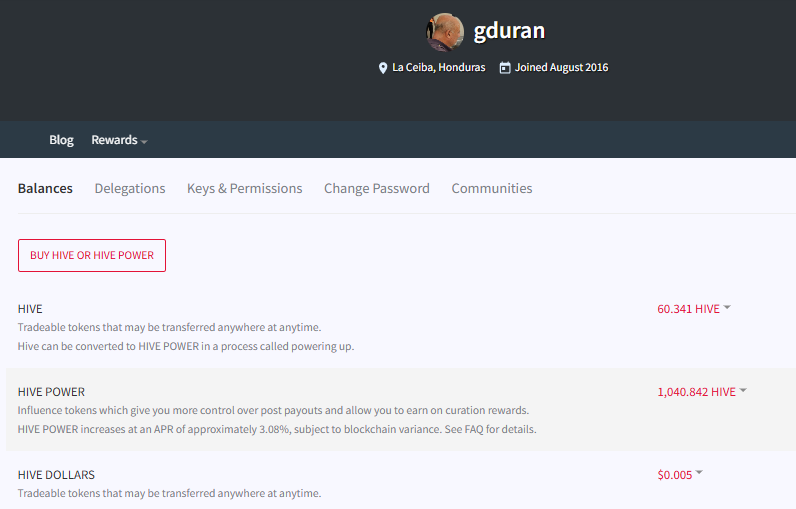The image size is (796, 509).
Task: Expand the Rewards dropdown menu
Action: [x=119, y=140]
